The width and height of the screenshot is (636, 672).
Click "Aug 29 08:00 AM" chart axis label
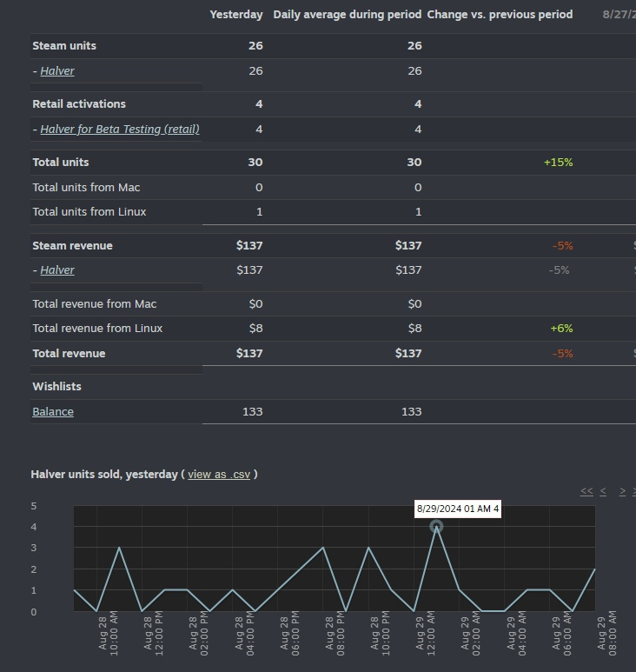point(606,634)
